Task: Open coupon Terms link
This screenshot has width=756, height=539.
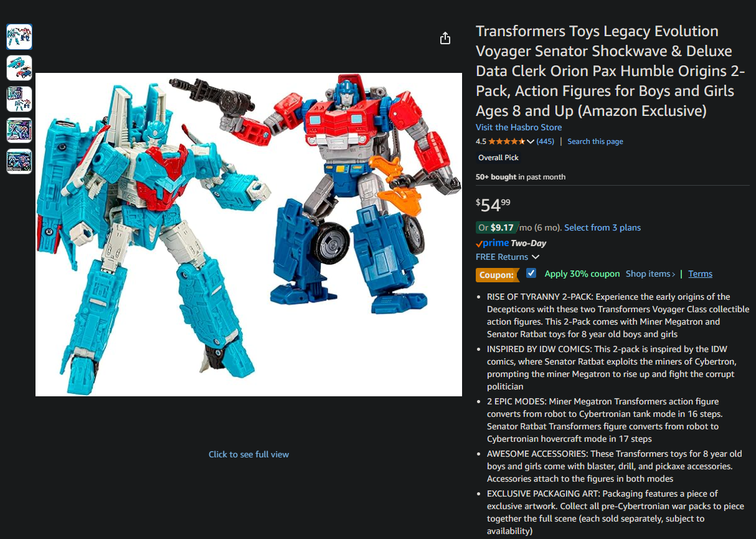Action: [x=700, y=274]
